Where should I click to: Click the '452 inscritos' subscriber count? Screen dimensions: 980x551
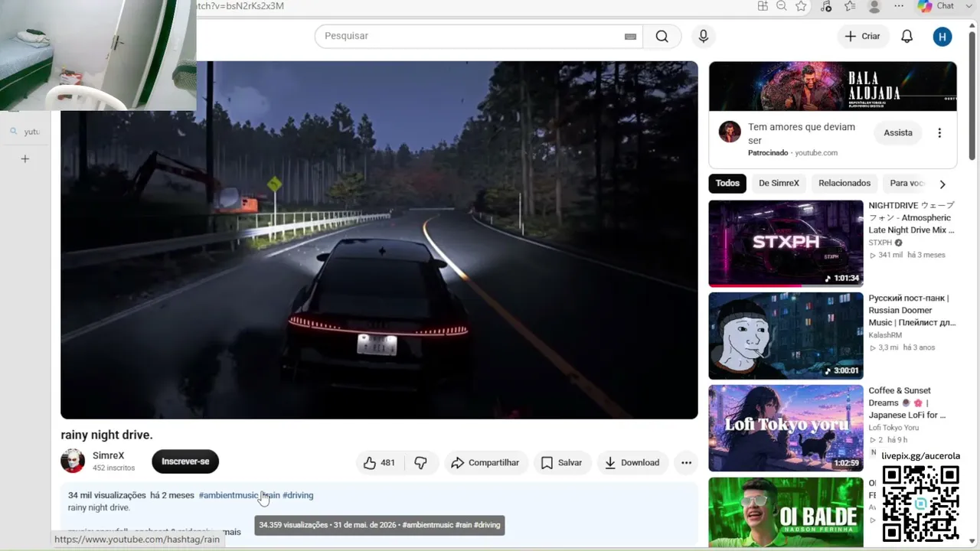[113, 468]
